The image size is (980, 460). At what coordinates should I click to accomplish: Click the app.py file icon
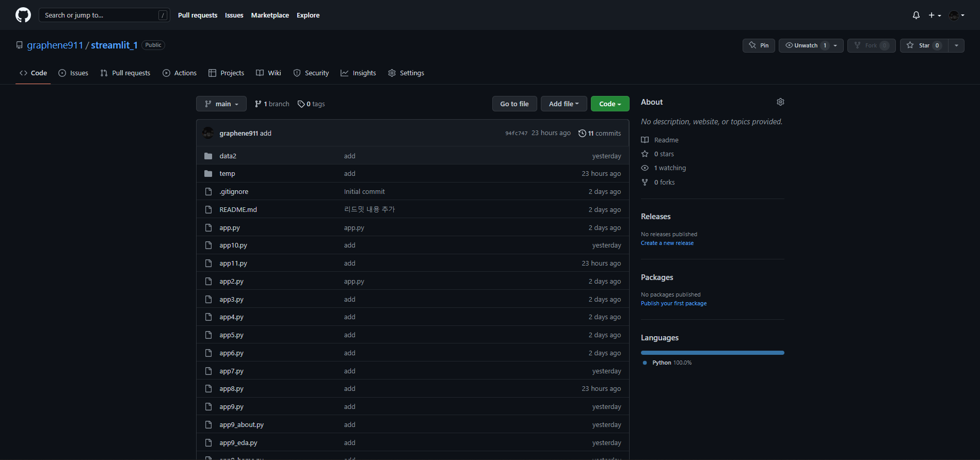(x=208, y=227)
